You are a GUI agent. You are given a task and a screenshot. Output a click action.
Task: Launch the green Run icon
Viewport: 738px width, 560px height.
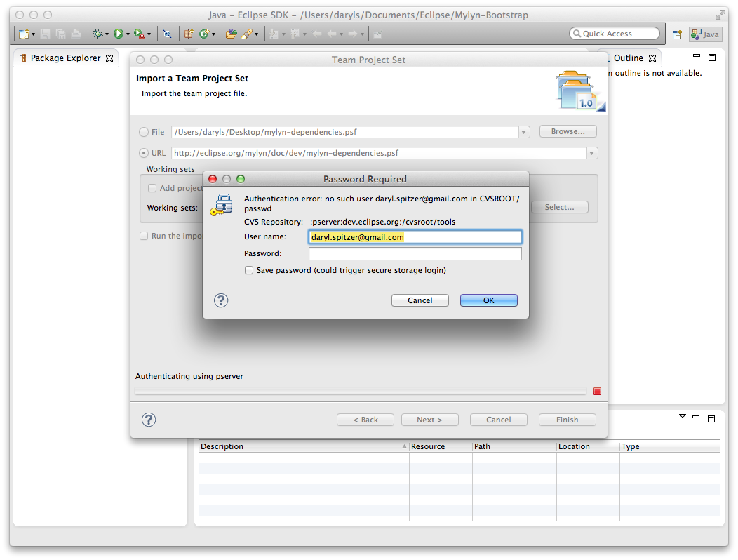pyautogui.click(x=118, y=34)
